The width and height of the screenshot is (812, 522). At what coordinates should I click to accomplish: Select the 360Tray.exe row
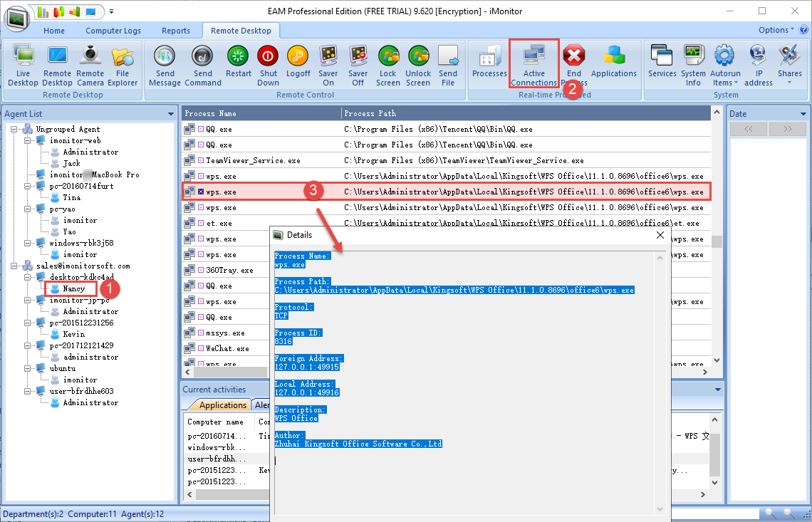click(226, 271)
